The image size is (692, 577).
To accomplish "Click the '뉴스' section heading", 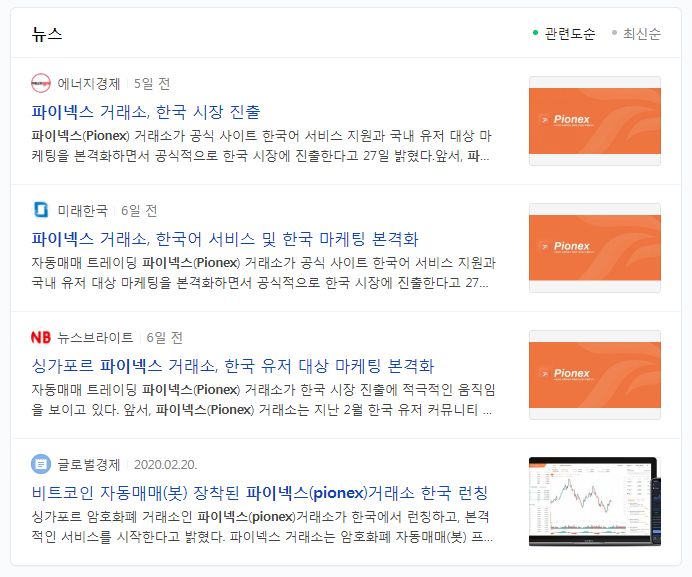I will click(46, 34).
